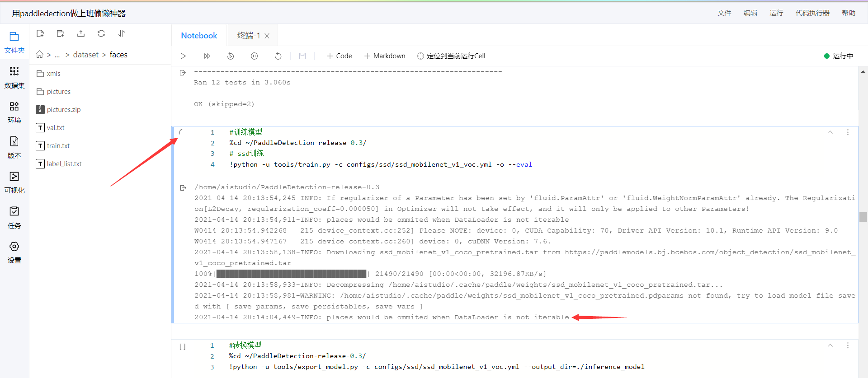Collapse the 转换模型 export cell
This screenshot has width=868, height=378.
click(x=830, y=345)
